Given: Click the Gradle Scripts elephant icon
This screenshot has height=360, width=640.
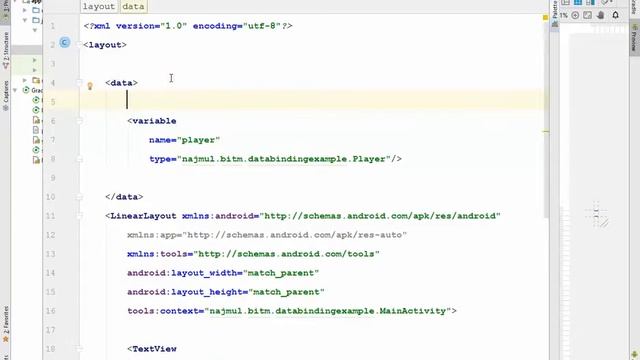Looking at the screenshot, I should click(x=26, y=90).
